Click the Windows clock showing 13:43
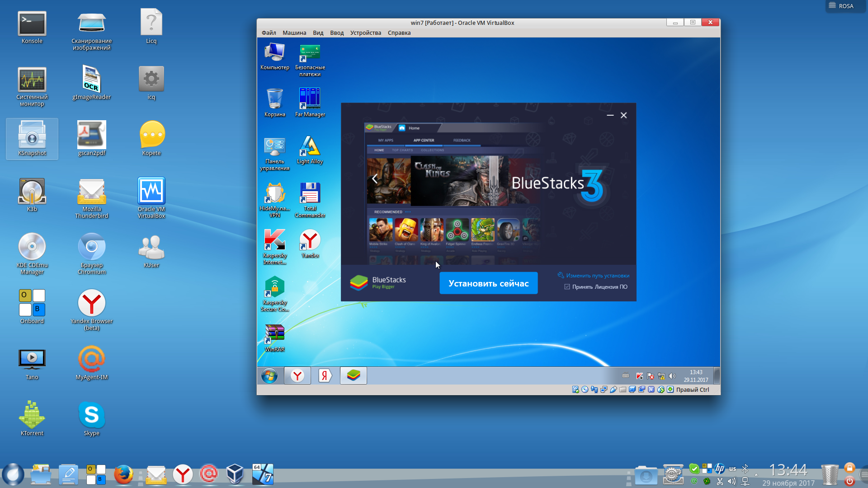The height and width of the screenshot is (488, 868). tap(696, 376)
